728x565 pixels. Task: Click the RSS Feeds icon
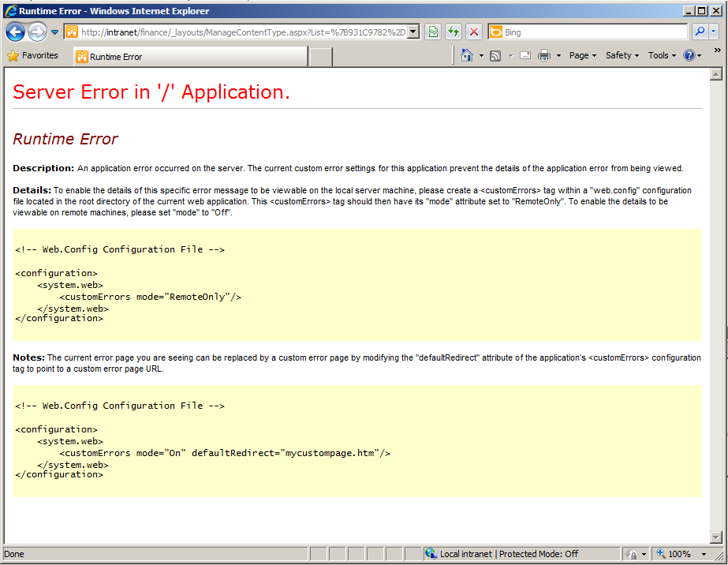(495, 56)
